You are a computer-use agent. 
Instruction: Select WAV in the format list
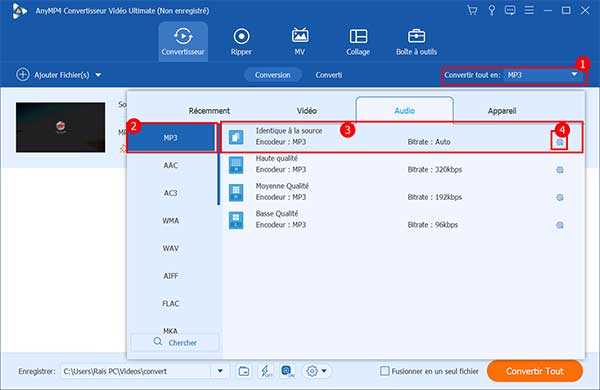[x=171, y=248]
